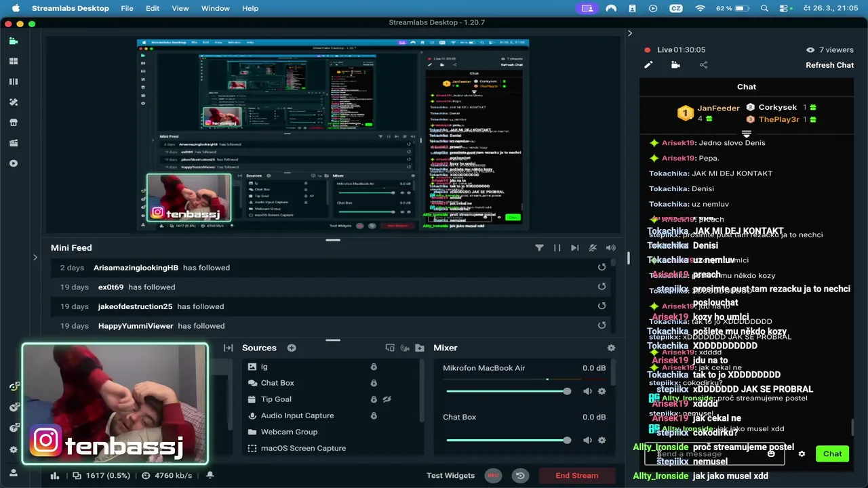Toggle Mini Feed alert volume speaker icon

coord(610,248)
